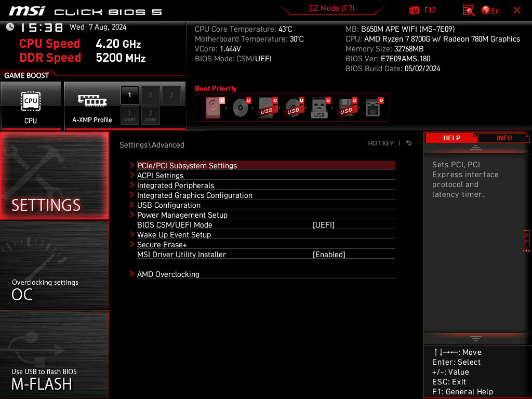The width and height of the screenshot is (532, 399).
Task: Click the Motherboard Temperature 30°C reading
Action: coord(249,39)
